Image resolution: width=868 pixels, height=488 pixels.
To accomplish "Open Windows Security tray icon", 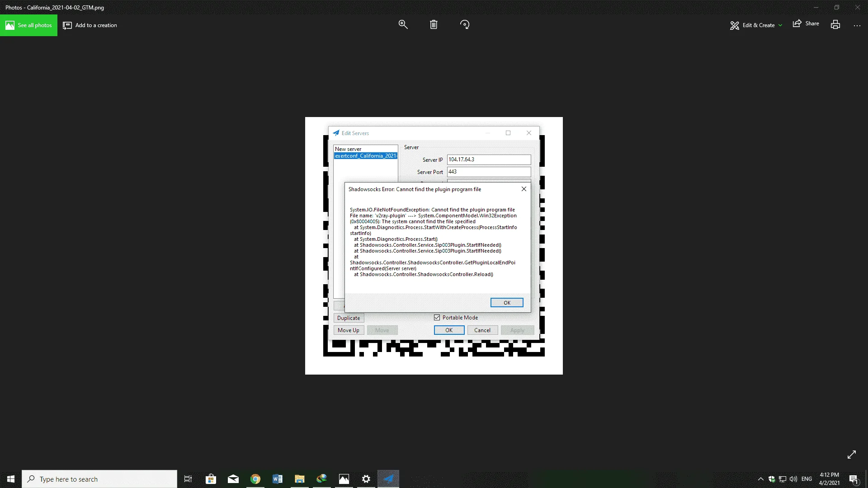I will click(772, 479).
